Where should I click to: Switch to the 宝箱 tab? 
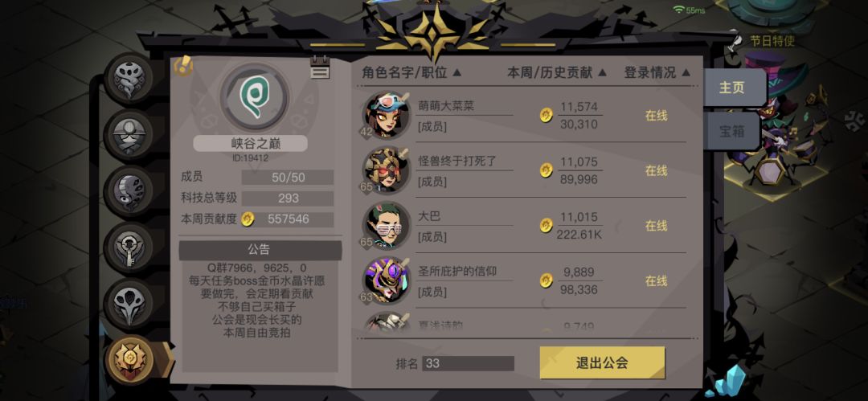pyautogui.click(x=732, y=131)
